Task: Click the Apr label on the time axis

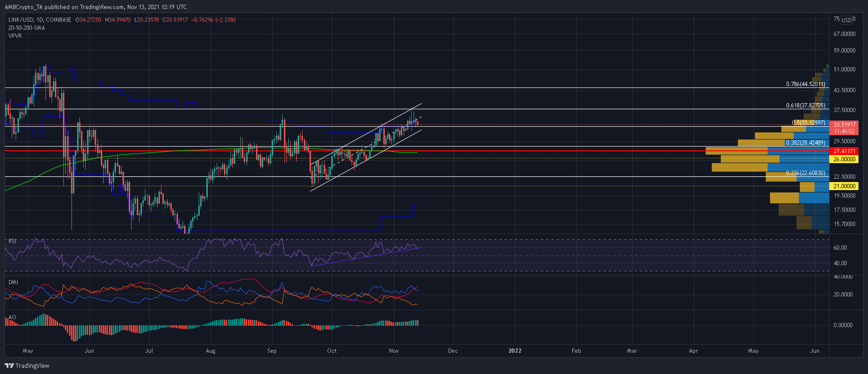Action: 693,351
